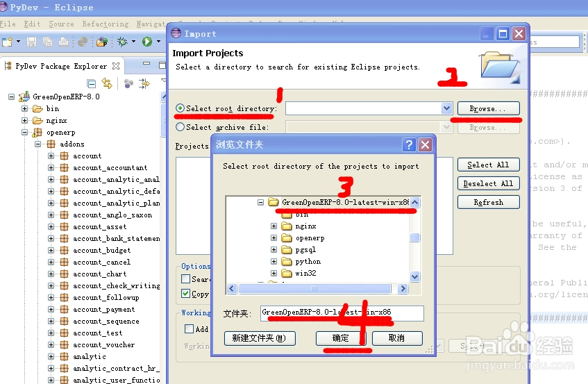Click the browse dialog vertical scrollbar thumb

coord(414,237)
